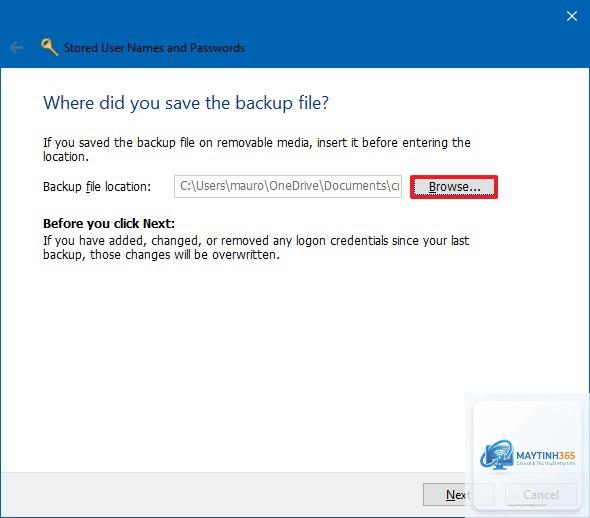
Task: Click the word 'location.' ending the instruction
Action: [x=66, y=157]
